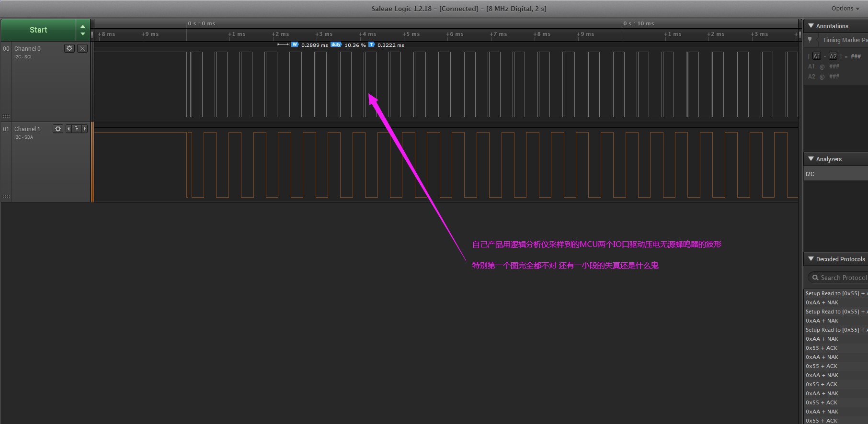Collapse the Decoded Protocols panel
This screenshot has height=424, width=868.
coord(811,259)
